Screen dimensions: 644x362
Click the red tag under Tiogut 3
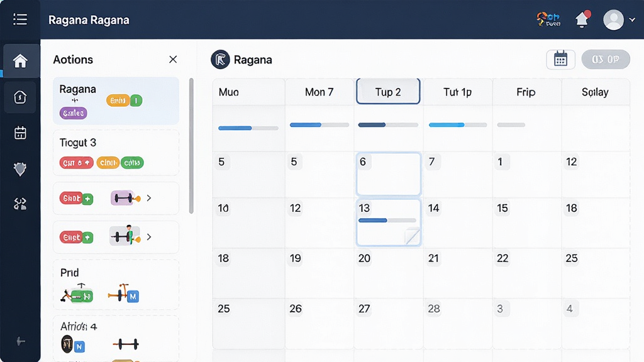[x=76, y=163]
